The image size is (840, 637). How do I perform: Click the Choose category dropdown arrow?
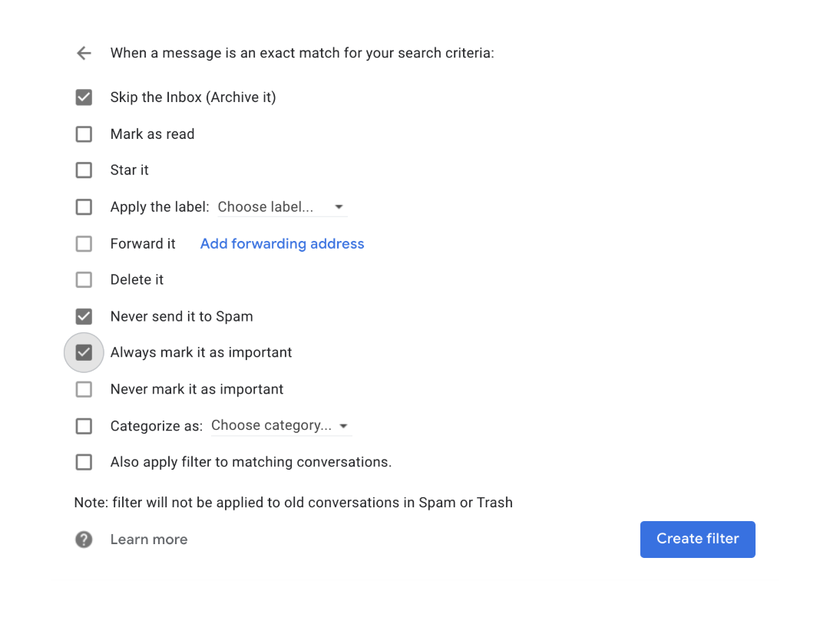point(343,426)
